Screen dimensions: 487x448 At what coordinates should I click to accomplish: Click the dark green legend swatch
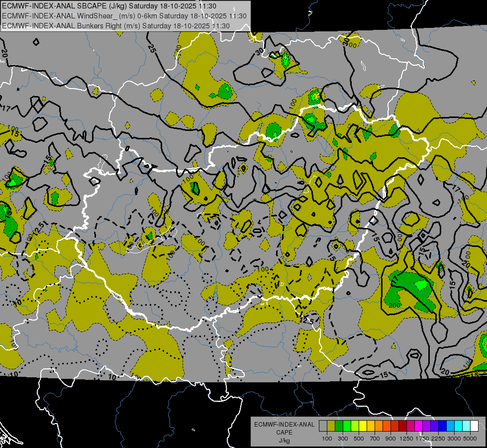click(x=339, y=426)
